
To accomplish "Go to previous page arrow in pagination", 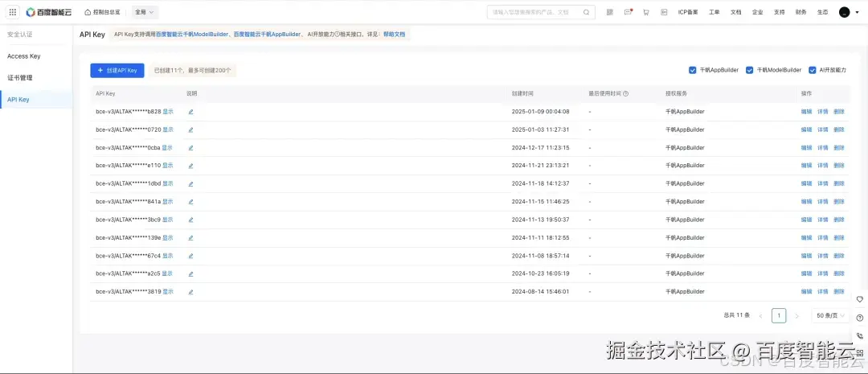I will [x=760, y=316].
